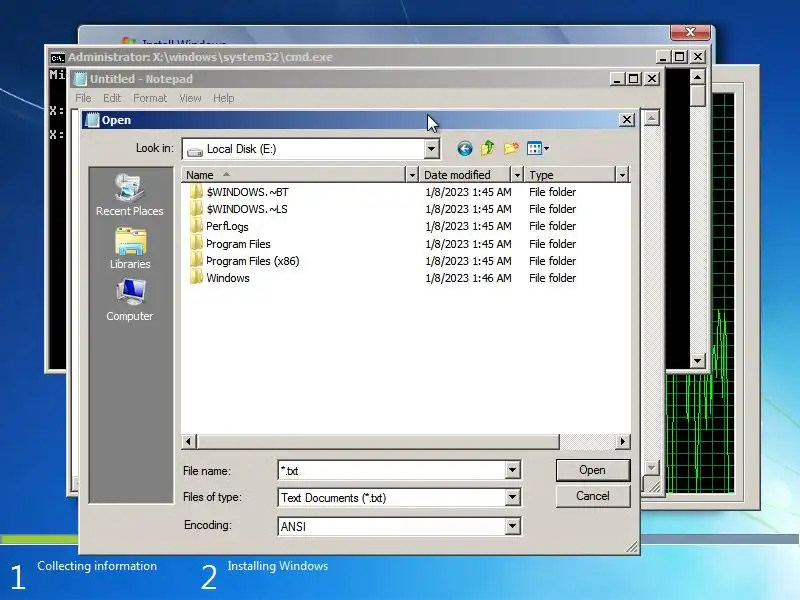Expand the Encoding dropdown
The image size is (800, 600).
pyautogui.click(x=512, y=526)
